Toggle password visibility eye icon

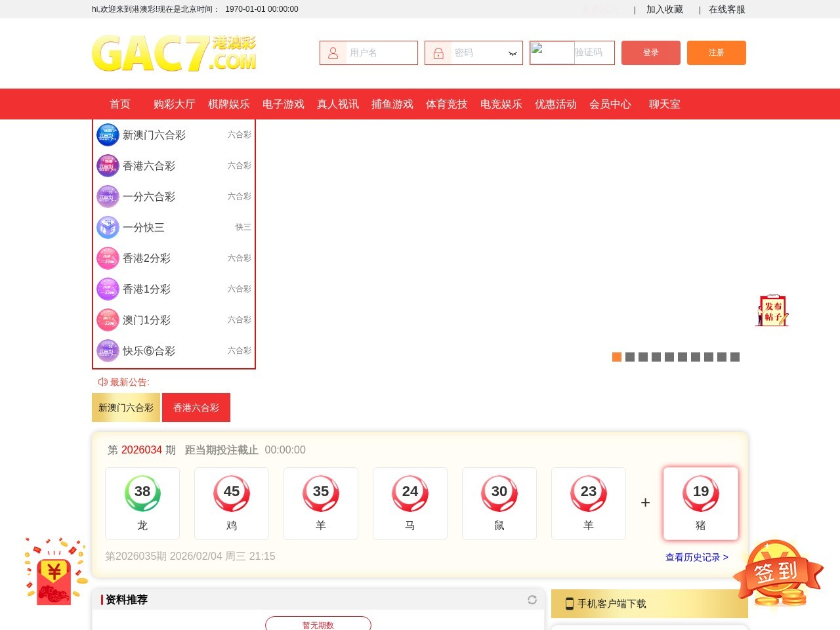pos(513,53)
